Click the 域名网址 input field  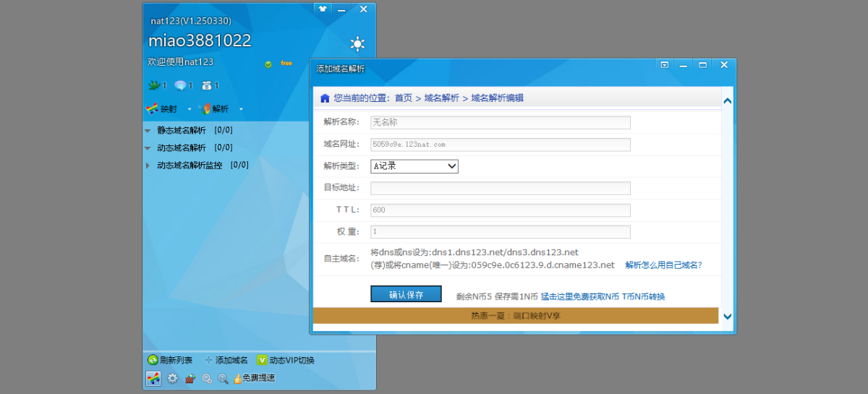point(501,145)
